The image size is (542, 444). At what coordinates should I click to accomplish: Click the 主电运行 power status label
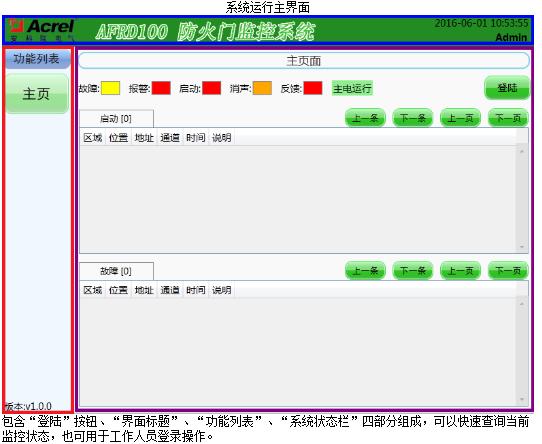(352, 89)
